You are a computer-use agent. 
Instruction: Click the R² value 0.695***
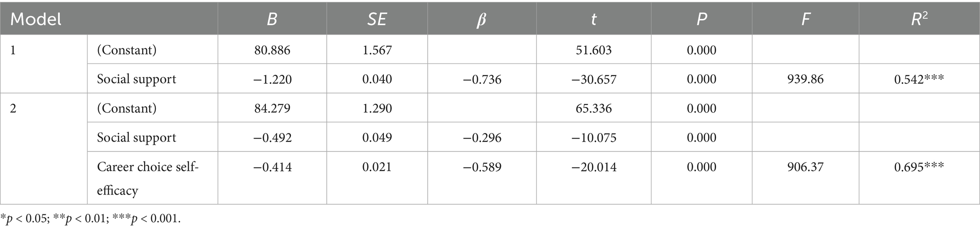919,167
